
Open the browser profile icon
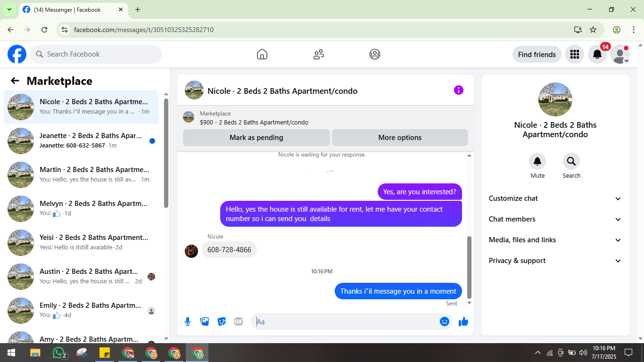coord(617,30)
